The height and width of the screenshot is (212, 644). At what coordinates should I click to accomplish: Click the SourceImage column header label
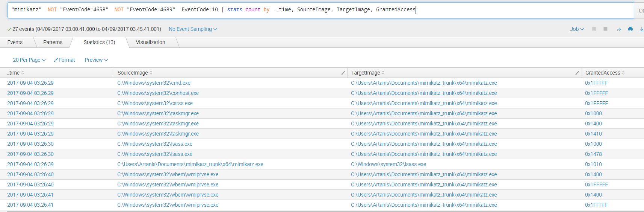[133, 73]
